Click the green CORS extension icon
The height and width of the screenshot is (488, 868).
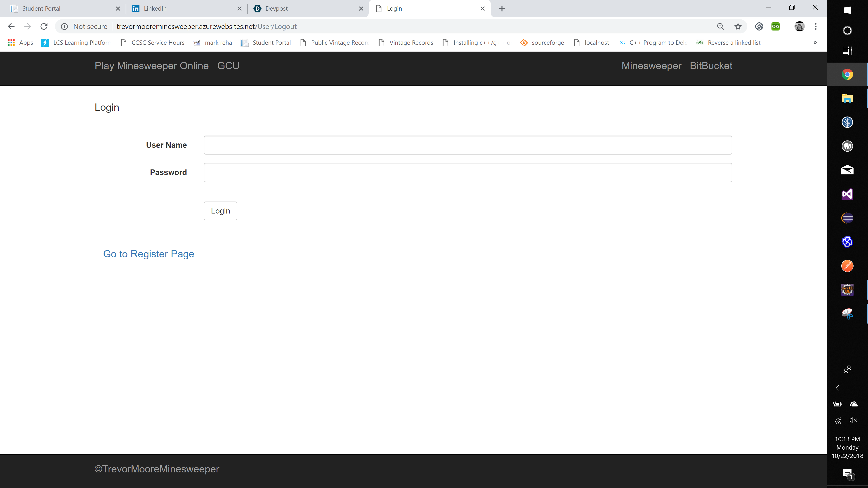776,26
